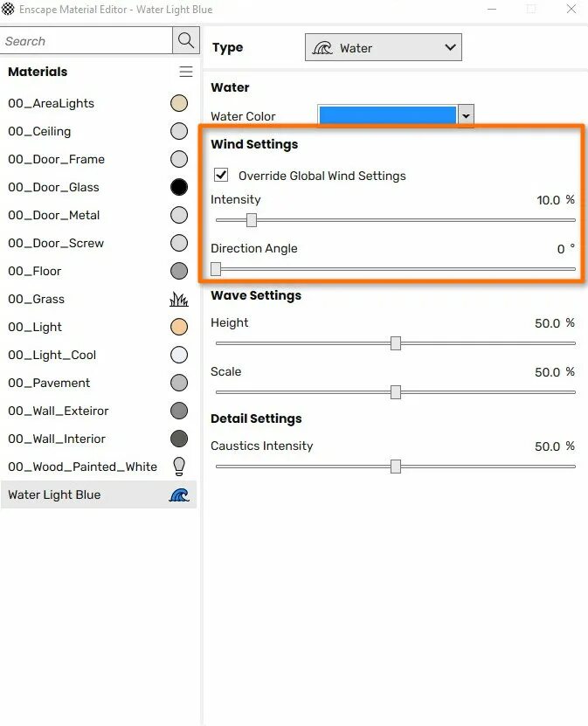
Task: Select the 00_Light_Cool material
Action: 98,355
